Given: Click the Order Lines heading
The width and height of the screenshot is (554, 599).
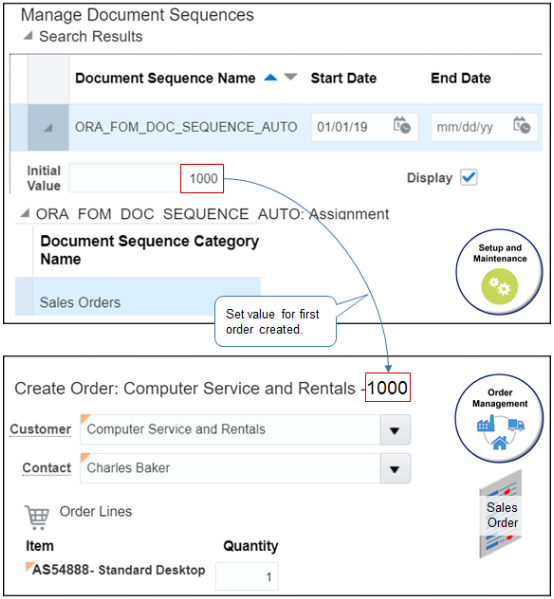Looking at the screenshot, I should point(96,512).
